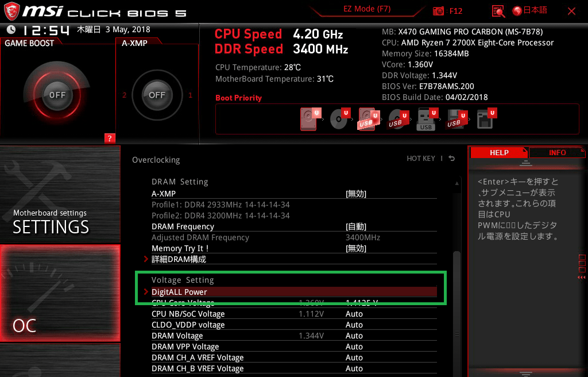Toggle the A-XMP knob
This screenshot has height=377, width=588.
pyautogui.click(x=157, y=95)
